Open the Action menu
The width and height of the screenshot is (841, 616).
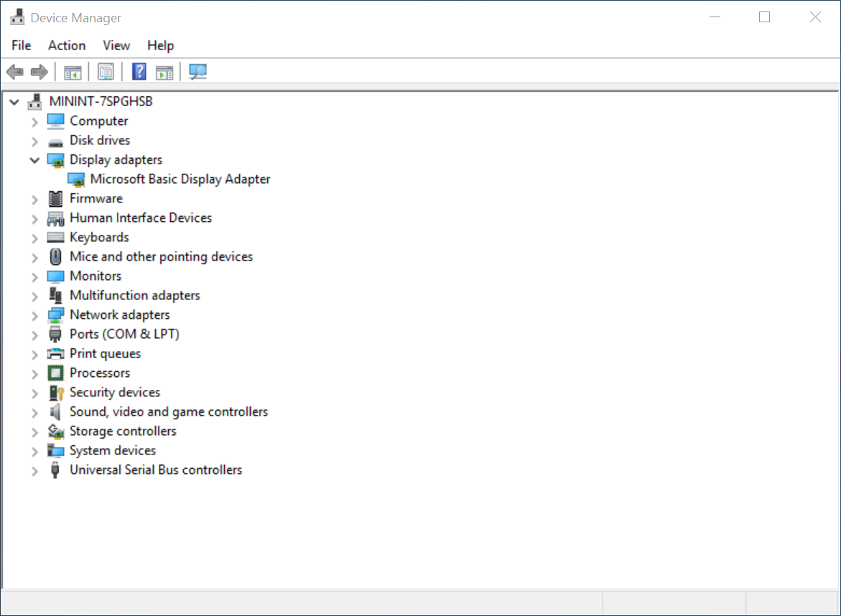pos(67,45)
